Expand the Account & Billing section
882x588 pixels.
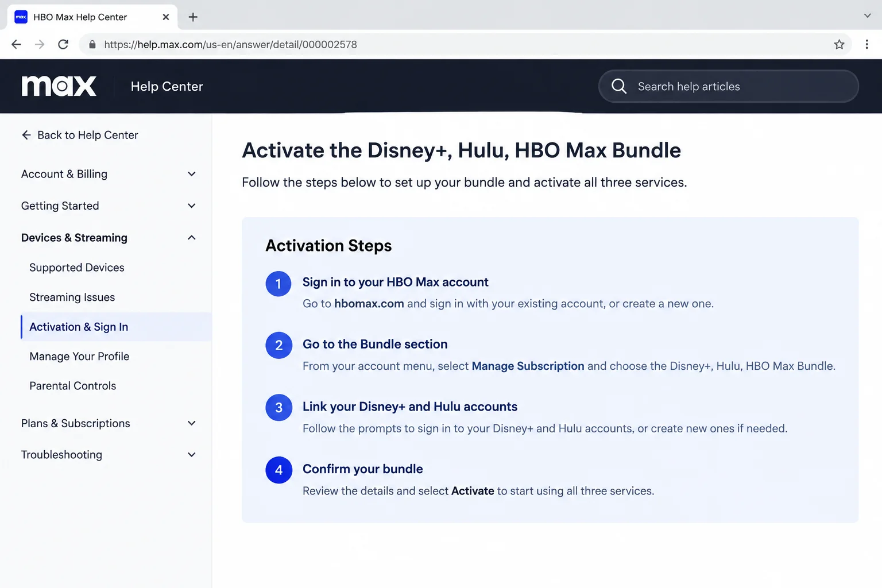pos(109,174)
